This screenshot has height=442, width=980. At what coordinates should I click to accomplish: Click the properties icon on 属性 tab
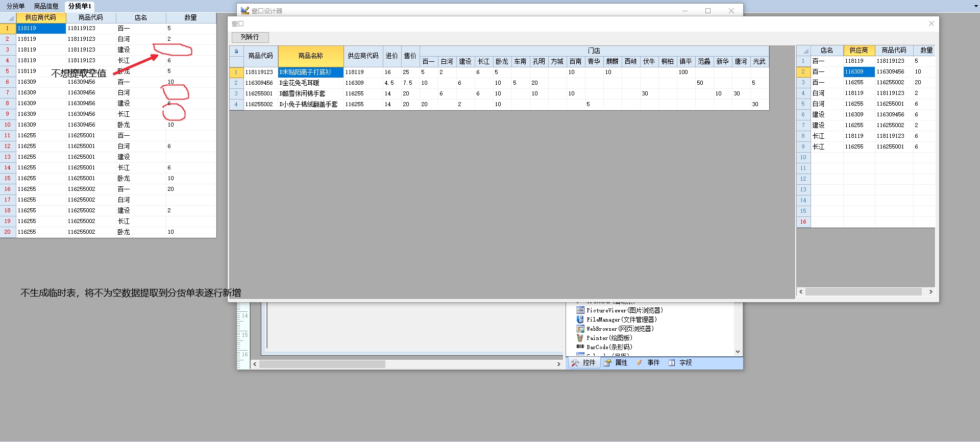pos(607,363)
